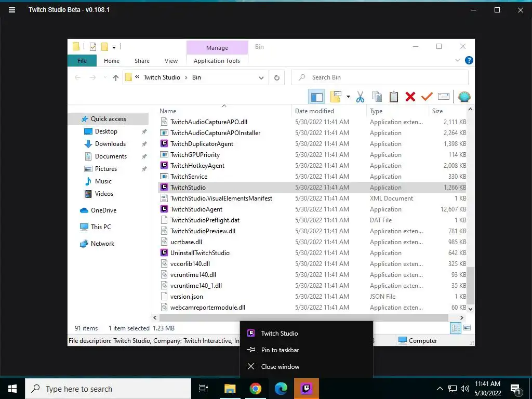
Task: Switch to details view icon in the status bar
Action: coord(456,328)
